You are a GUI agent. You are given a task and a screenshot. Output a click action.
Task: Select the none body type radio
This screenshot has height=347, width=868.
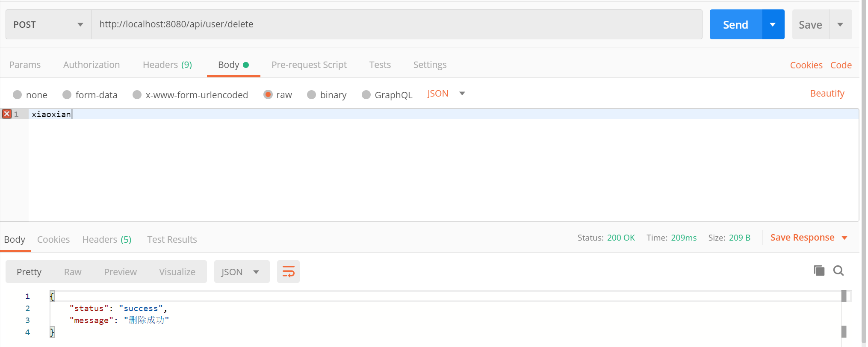(x=17, y=94)
